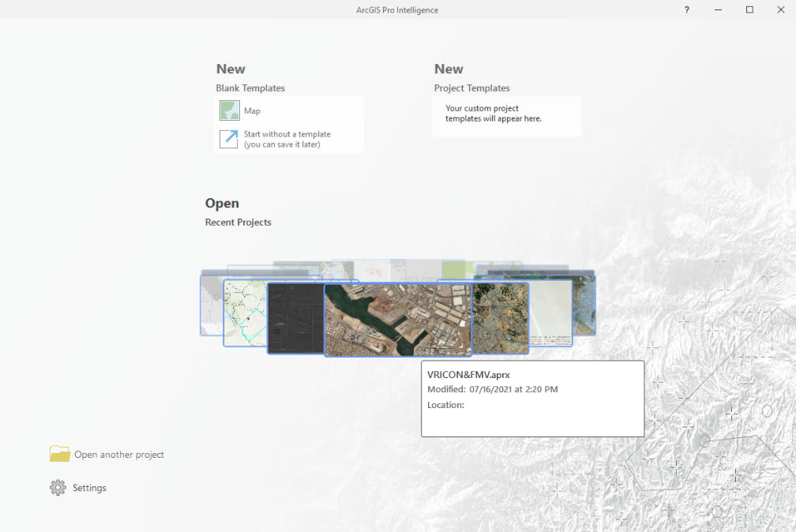
Task: Click the brown terrain satellite imagery thumbnail
Action: [499, 318]
